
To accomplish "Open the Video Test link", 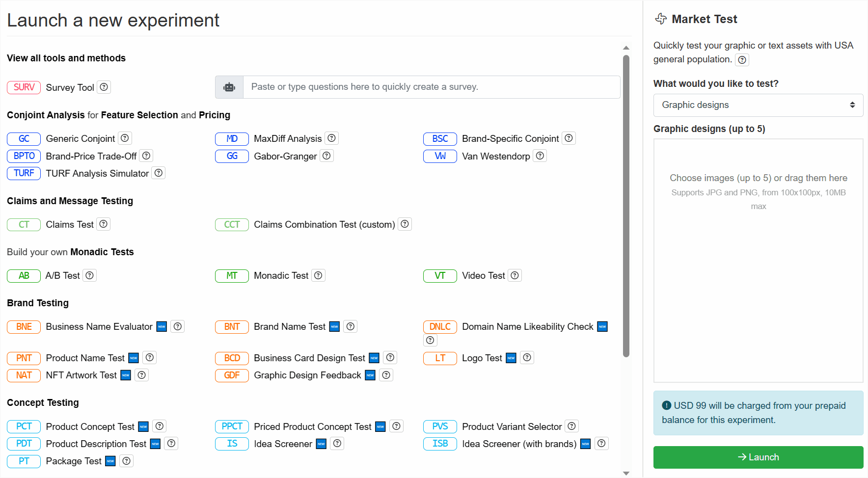I will coord(484,276).
